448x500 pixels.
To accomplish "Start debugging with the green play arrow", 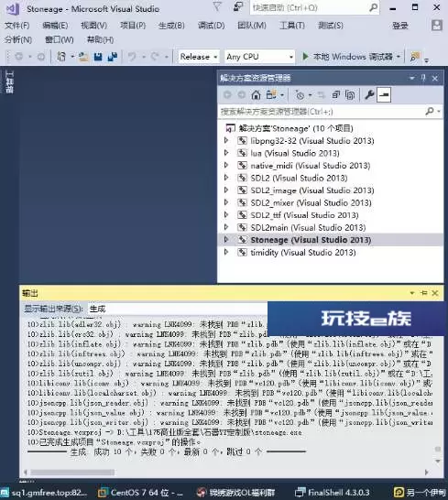I will (x=305, y=57).
